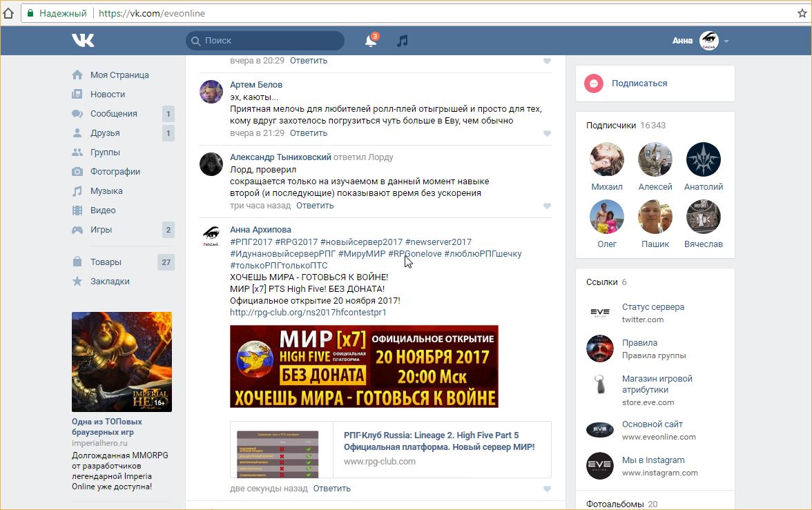The height and width of the screenshot is (510, 812).
Task: Click the Товары shopping bag icon
Action: click(77, 262)
